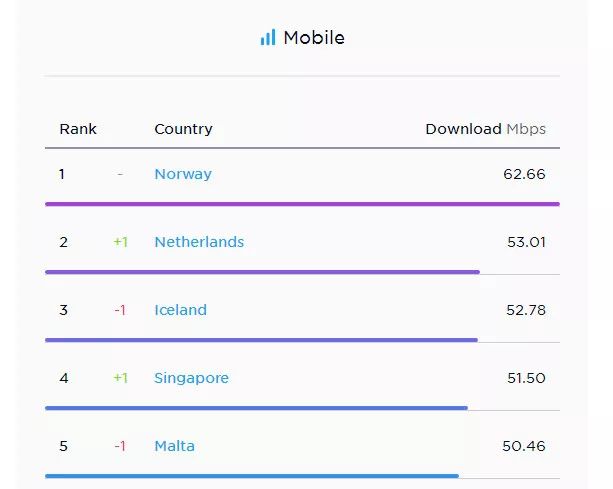Click the Download Mbps column header
This screenshot has width=613, height=489.
coord(485,129)
